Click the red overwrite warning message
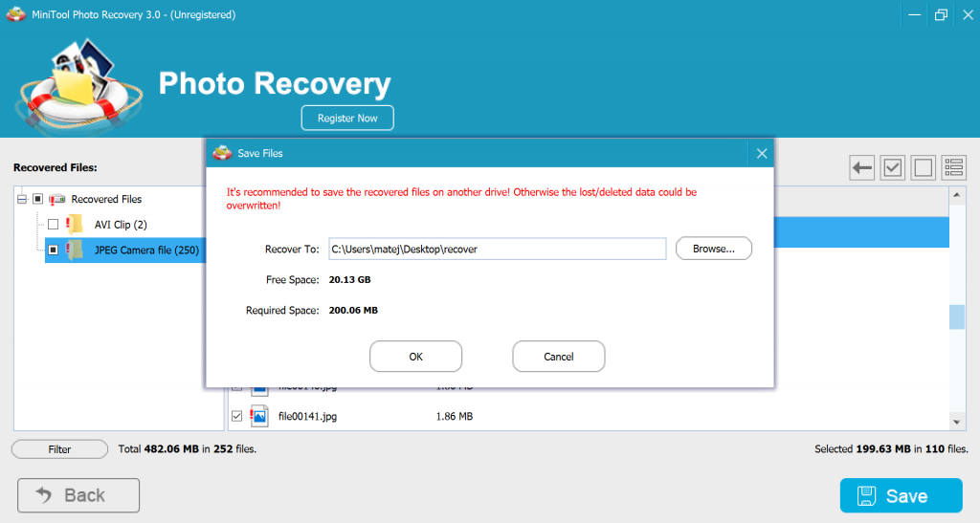The image size is (980, 523). pyautogui.click(x=461, y=199)
